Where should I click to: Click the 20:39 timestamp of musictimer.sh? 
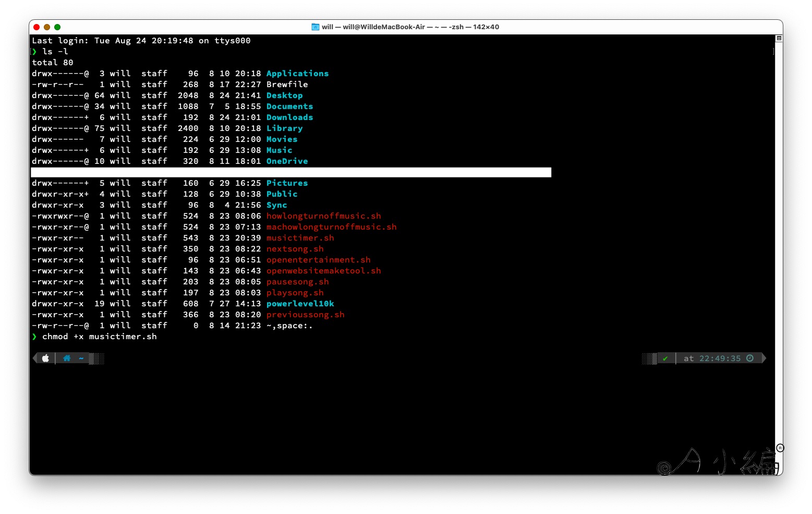(x=248, y=238)
